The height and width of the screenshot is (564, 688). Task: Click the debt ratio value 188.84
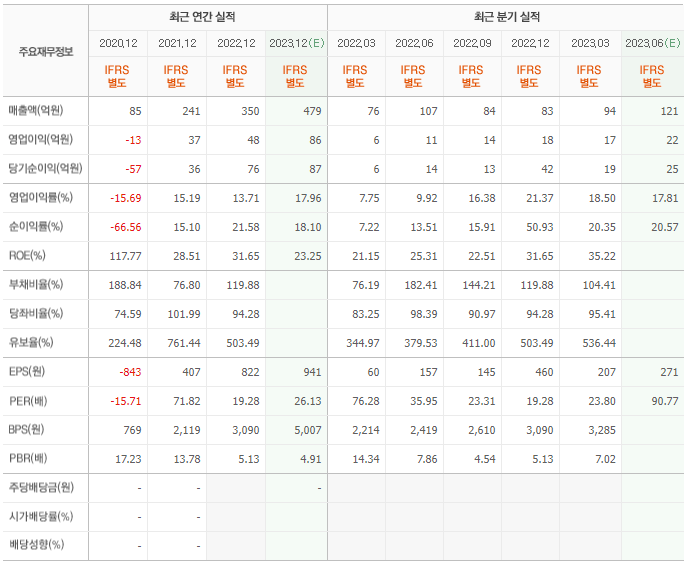tap(125, 285)
